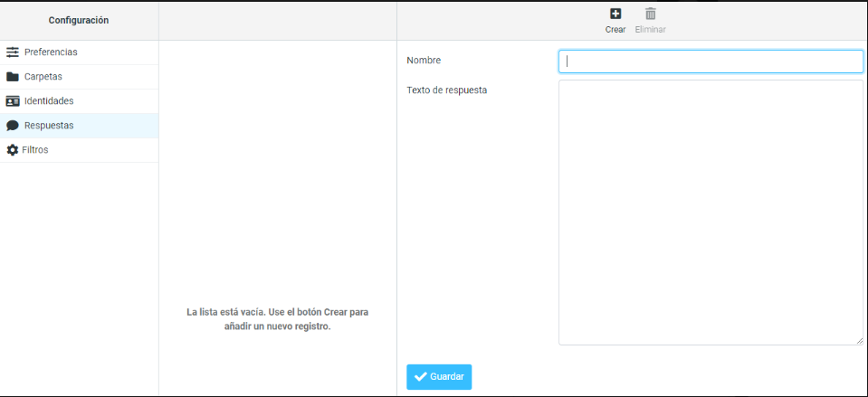Click inside the Texto de respuesta textarea
The height and width of the screenshot is (397, 868).
pyautogui.click(x=711, y=213)
